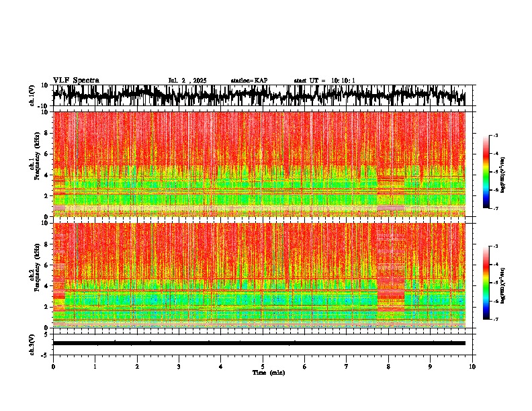Image resolution: width=532 pixels, height=411 pixels.
Task: Click the "-7" label on ch.2 color scale
Action: click(496, 319)
